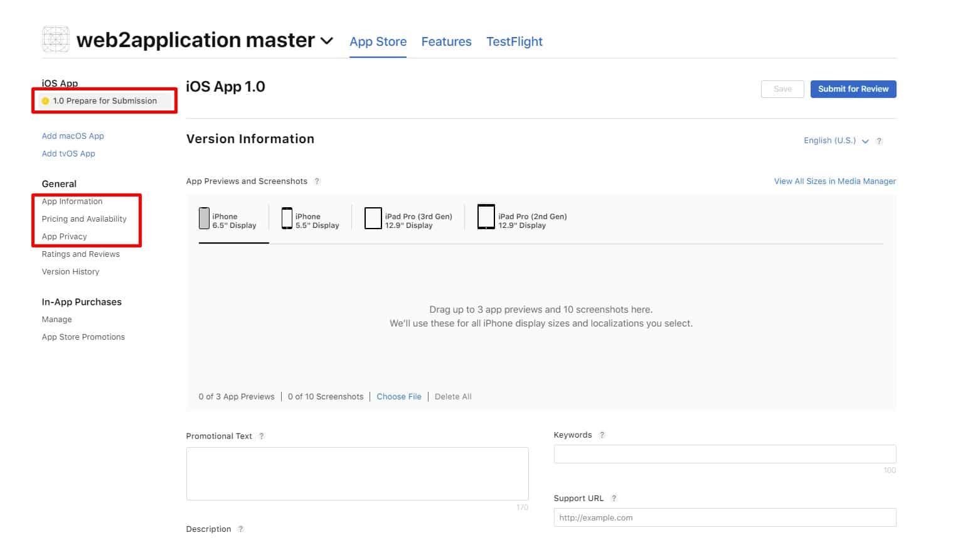
Task: Click the help icon beside language selector
Action: 879,141
